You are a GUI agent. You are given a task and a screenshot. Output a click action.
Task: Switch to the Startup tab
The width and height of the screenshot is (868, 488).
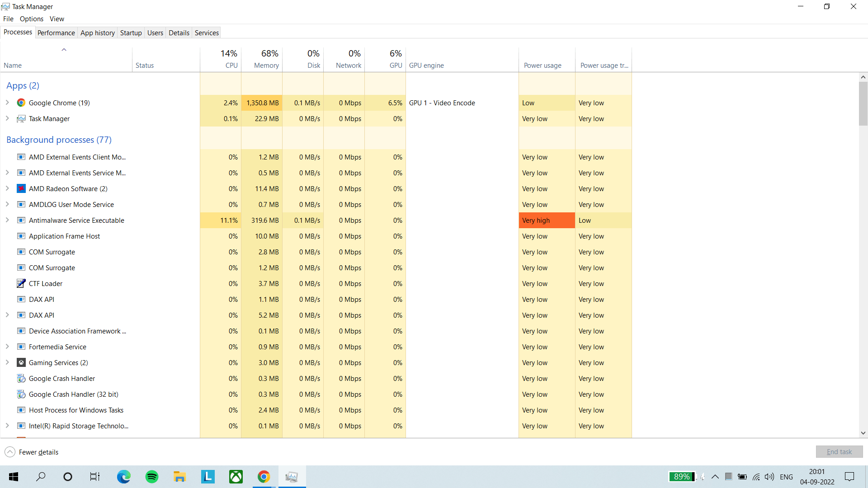coord(131,33)
